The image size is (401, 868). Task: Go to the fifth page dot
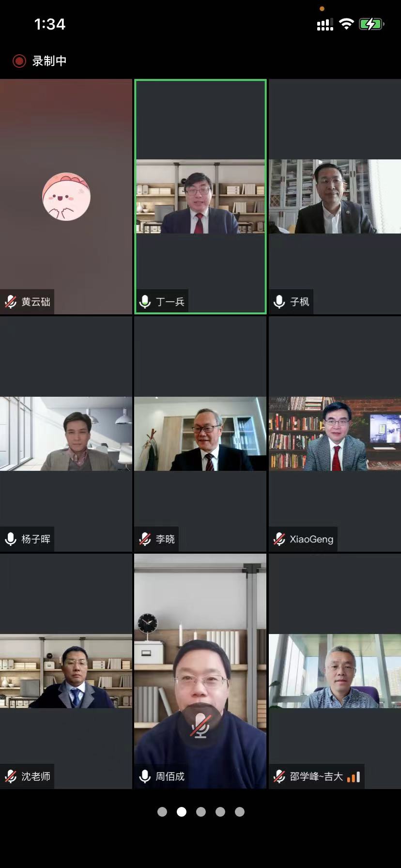240,812
